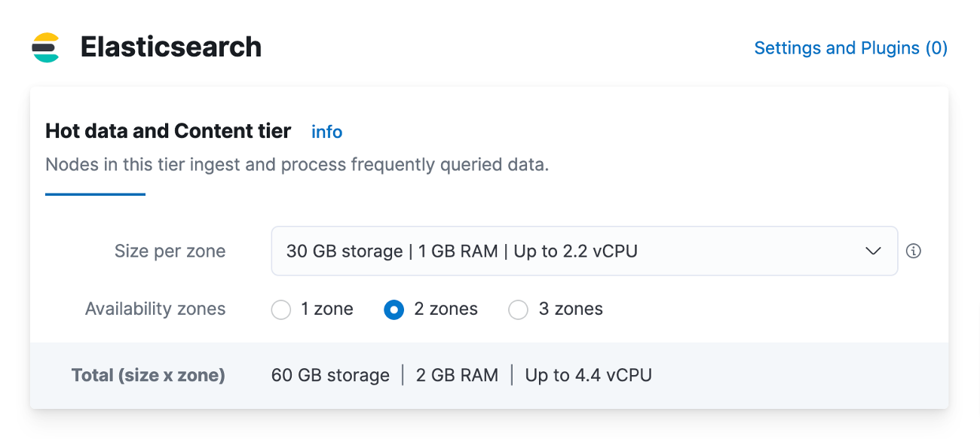Click the Total (size x zone) label
This screenshot has height=439, width=980.
tap(149, 375)
